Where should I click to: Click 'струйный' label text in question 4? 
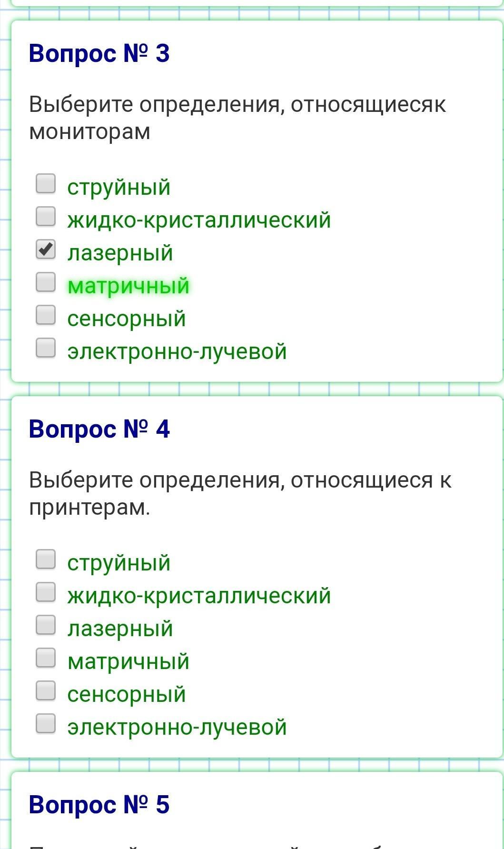point(119,563)
